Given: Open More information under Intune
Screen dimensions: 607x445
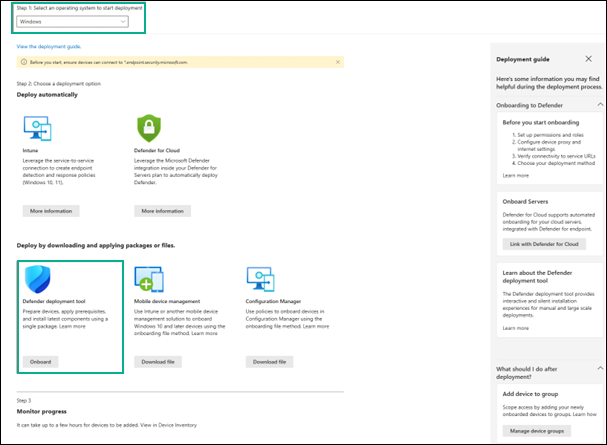Looking at the screenshot, I should 51,211.
